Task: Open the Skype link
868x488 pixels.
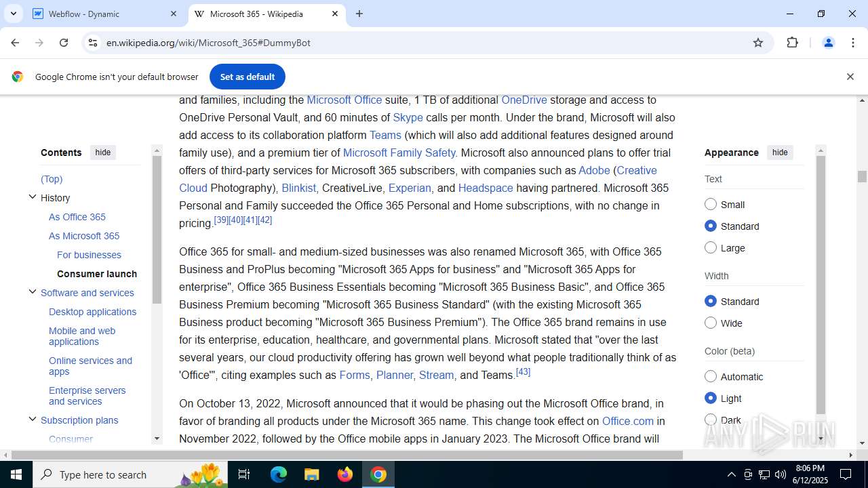Action: tap(408, 117)
